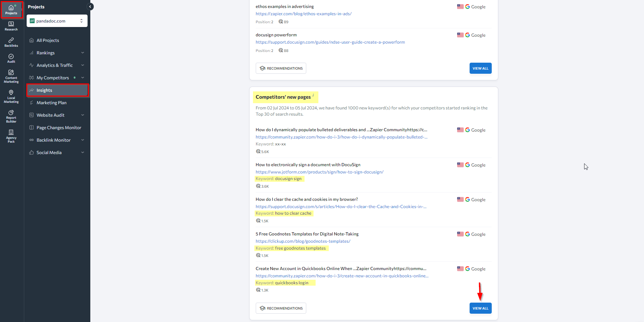The width and height of the screenshot is (644, 322).
Task: Open community.zapier.com create-new-account-in-quickbooks link
Action: tap(342, 276)
